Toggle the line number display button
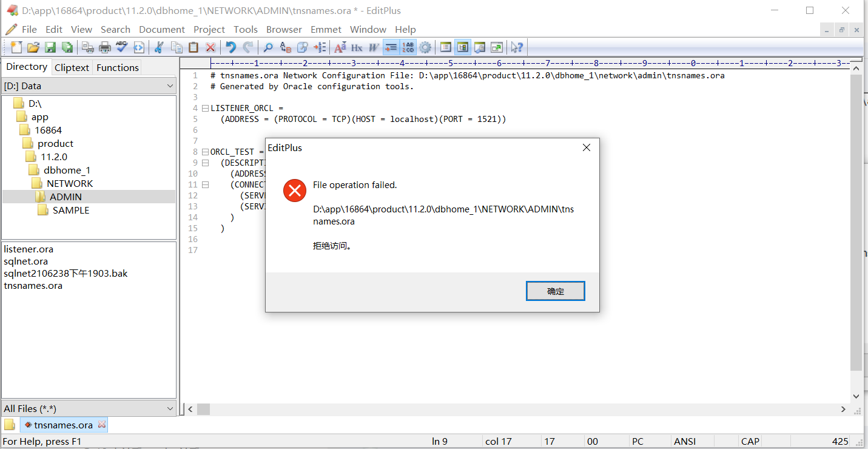This screenshot has height=449, width=868. click(x=408, y=47)
